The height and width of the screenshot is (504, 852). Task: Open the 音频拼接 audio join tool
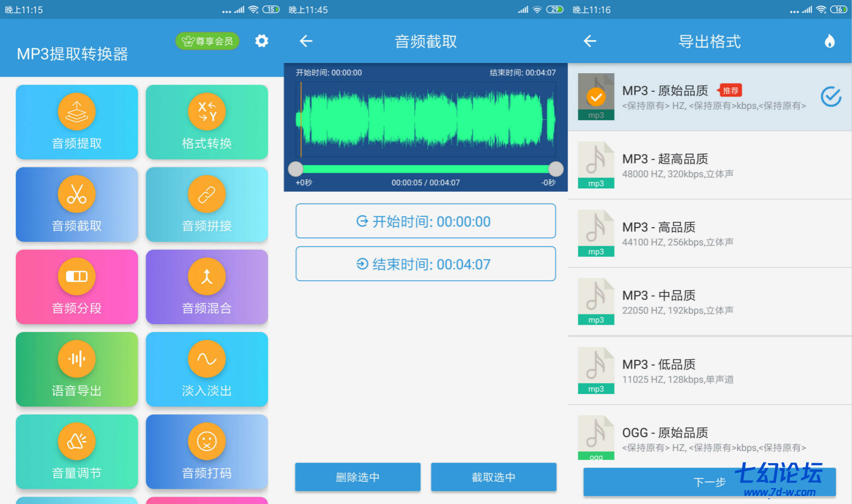[207, 204]
